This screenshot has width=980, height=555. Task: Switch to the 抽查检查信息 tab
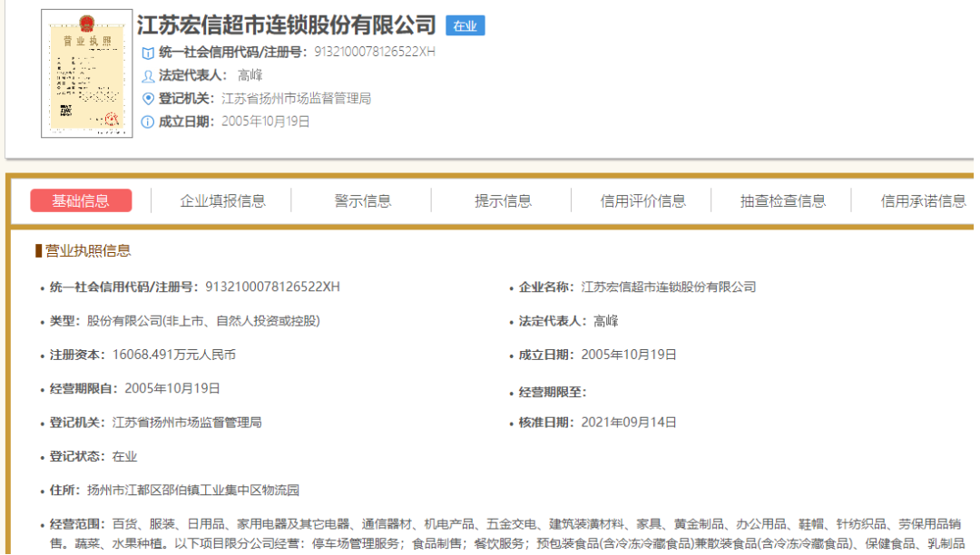(782, 200)
